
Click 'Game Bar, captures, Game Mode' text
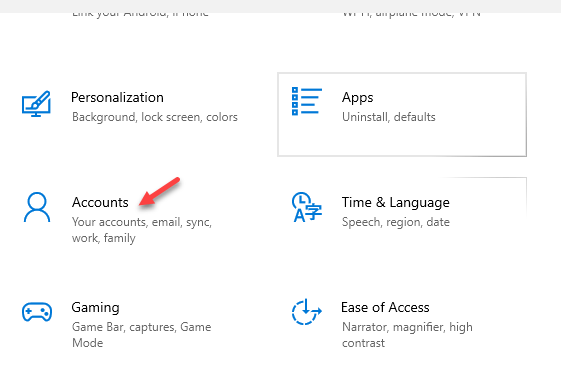pos(142,335)
